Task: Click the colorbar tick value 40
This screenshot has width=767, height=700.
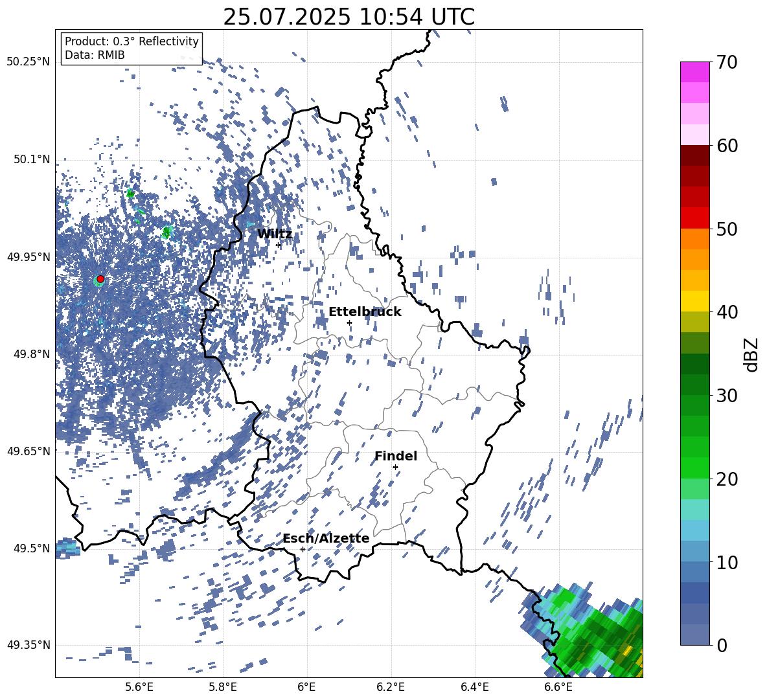Action: click(727, 312)
